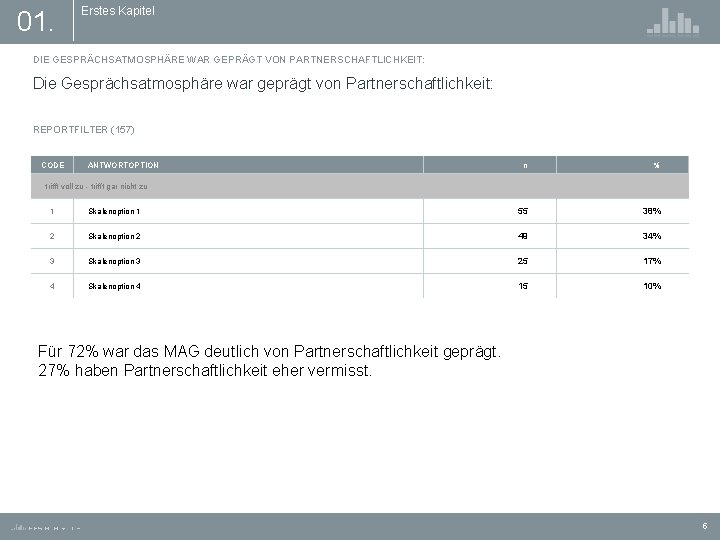Click the "CODE" column header
The width and height of the screenshot is (720, 540).
pos(52,165)
